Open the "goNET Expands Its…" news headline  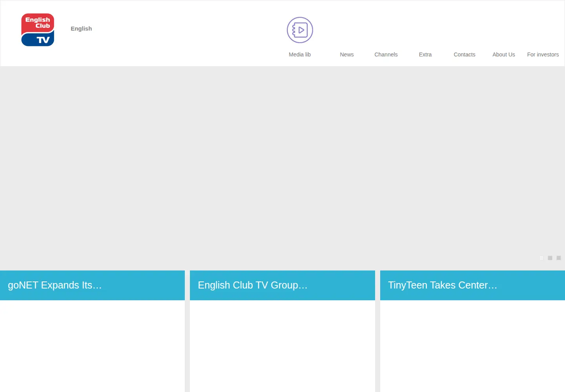[x=55, y=285]
